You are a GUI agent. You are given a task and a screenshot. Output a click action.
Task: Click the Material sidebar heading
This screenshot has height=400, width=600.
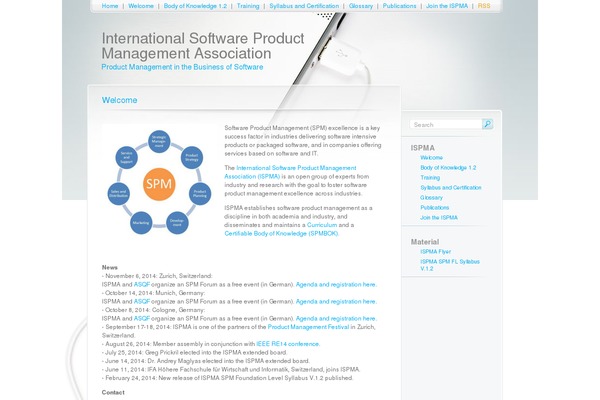tap(425, 242)
